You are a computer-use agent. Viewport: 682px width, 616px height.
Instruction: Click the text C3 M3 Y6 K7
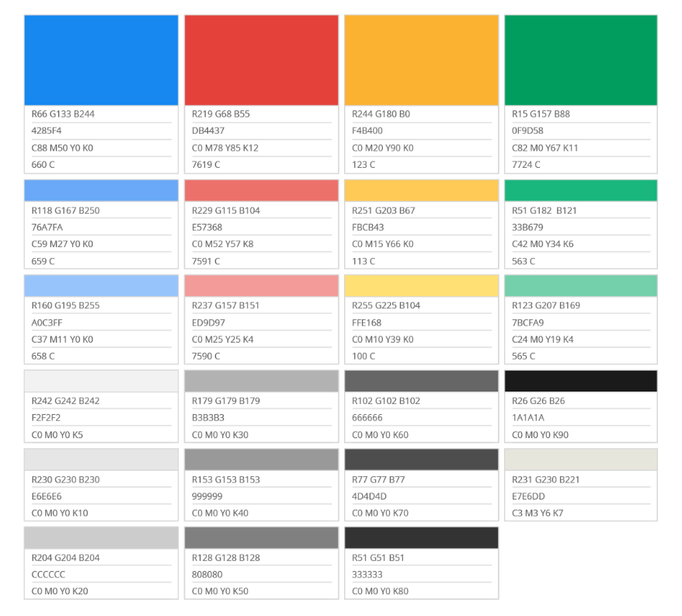(x=538, y=513)
